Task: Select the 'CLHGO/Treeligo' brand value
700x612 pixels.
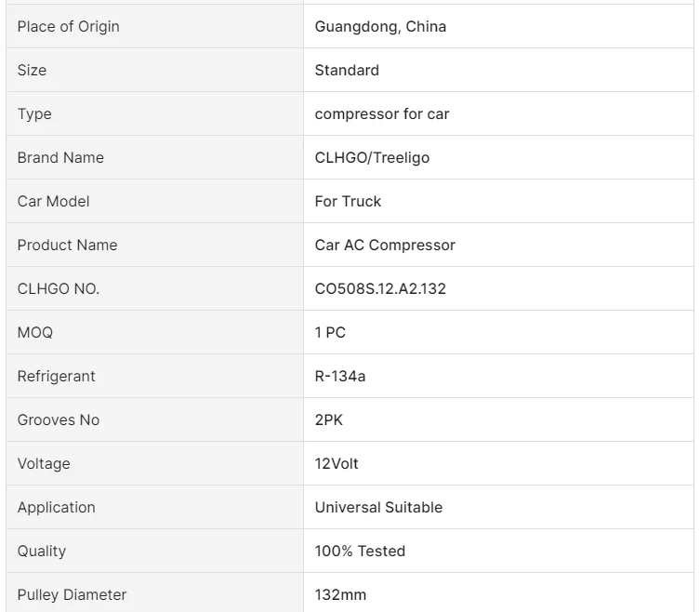Action: [372, 157]
